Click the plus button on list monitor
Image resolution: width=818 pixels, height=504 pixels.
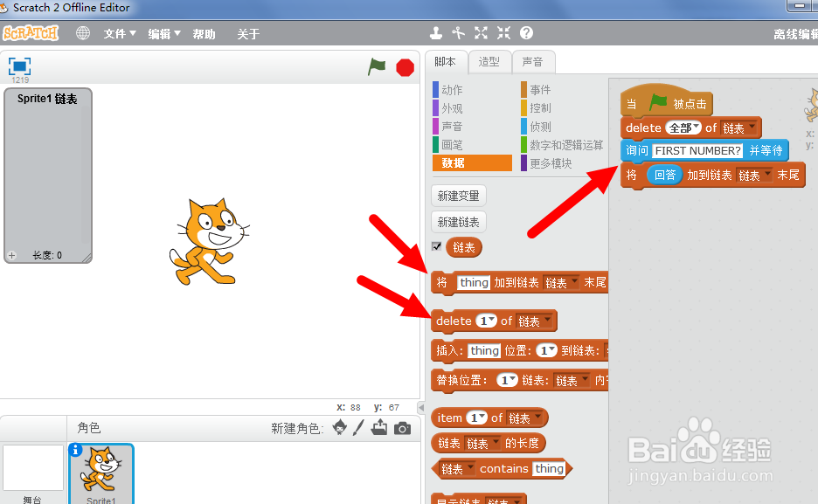click(12, 255)
